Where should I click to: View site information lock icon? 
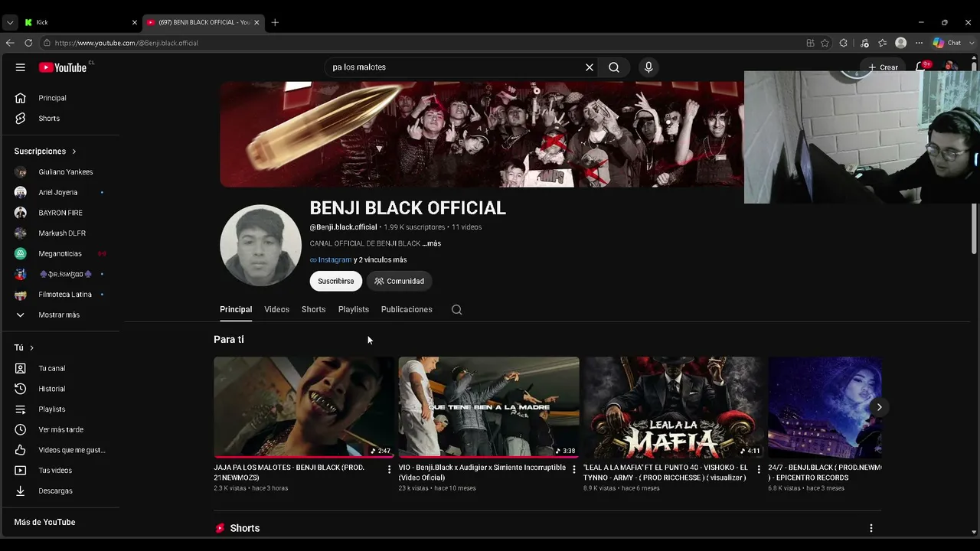[47, 43]
